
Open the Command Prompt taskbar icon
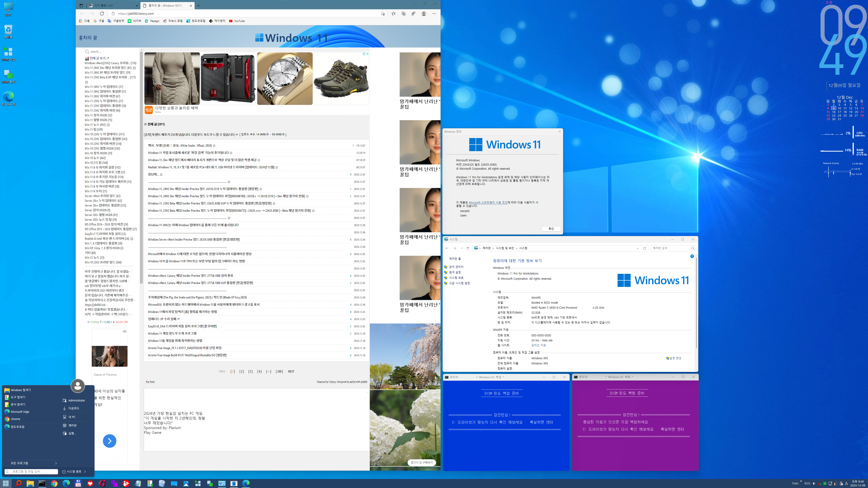tap(42, 483)
